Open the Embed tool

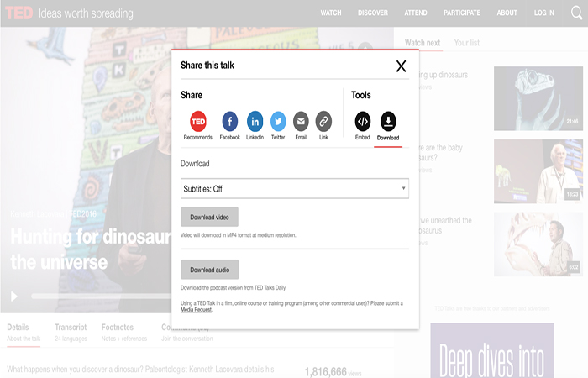363,122
